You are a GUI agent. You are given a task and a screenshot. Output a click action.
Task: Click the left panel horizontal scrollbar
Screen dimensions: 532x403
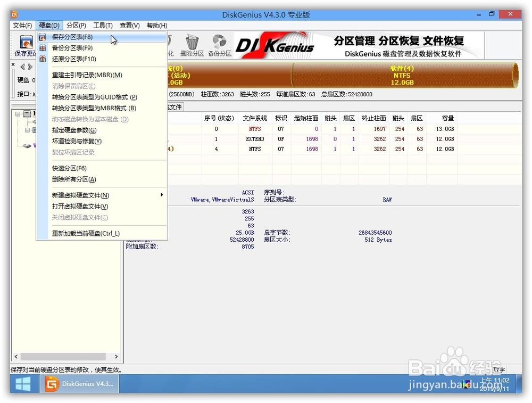point(64,357)
